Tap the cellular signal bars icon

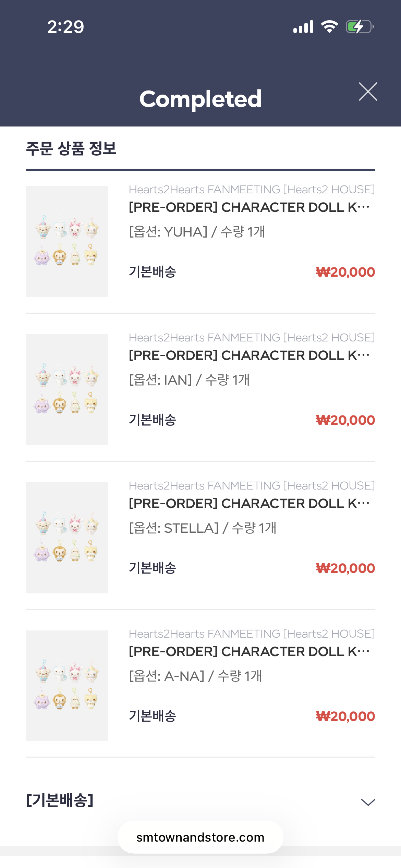pos(303,27)
